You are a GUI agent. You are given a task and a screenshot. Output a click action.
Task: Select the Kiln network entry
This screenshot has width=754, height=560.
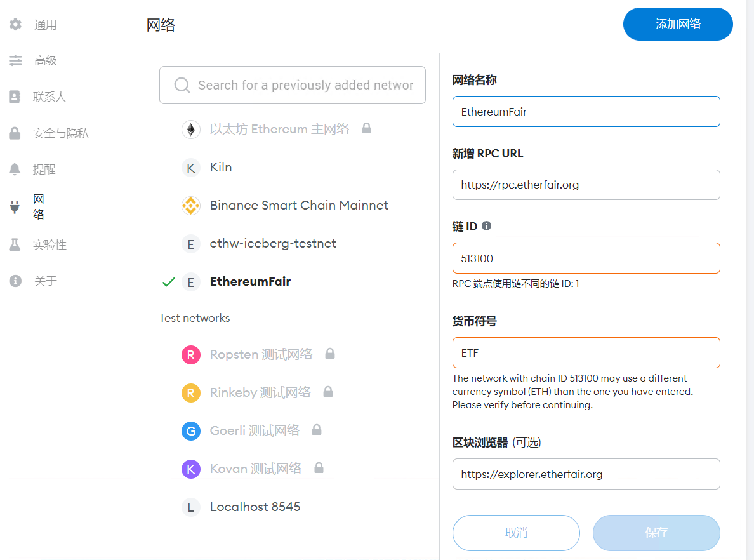(x=220, y=168)
